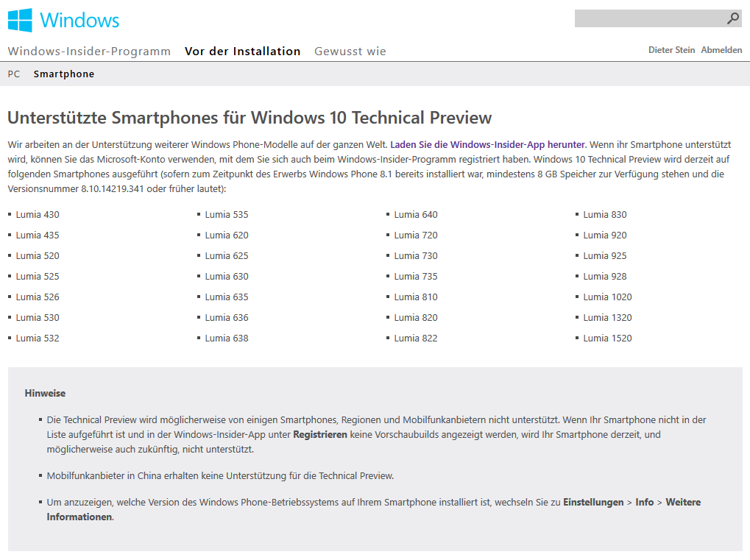This screenshot has height=560, width=750.
Task: Select the Lumia 928 list entry
Action: coord(604,277)
